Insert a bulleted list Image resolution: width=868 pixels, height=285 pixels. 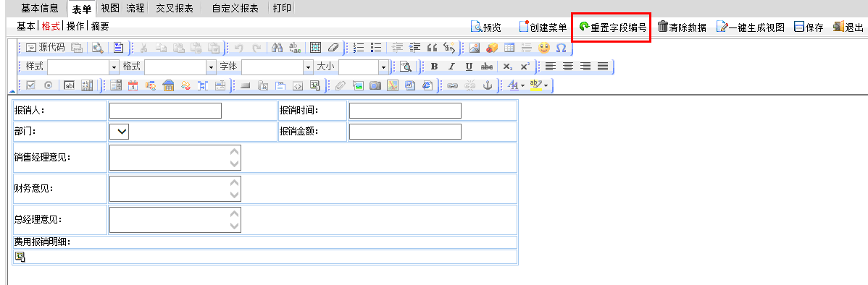click(x=376, y=48)
